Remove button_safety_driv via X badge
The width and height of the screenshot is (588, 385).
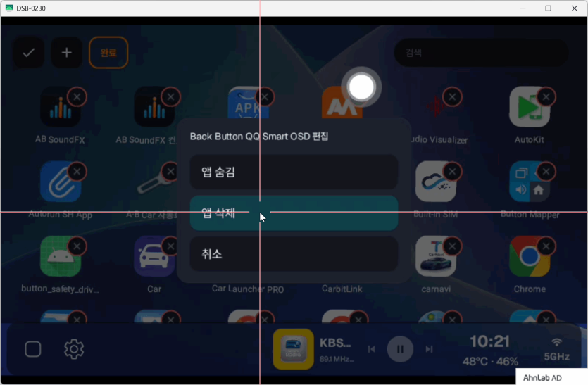click(x=77, y=246)
